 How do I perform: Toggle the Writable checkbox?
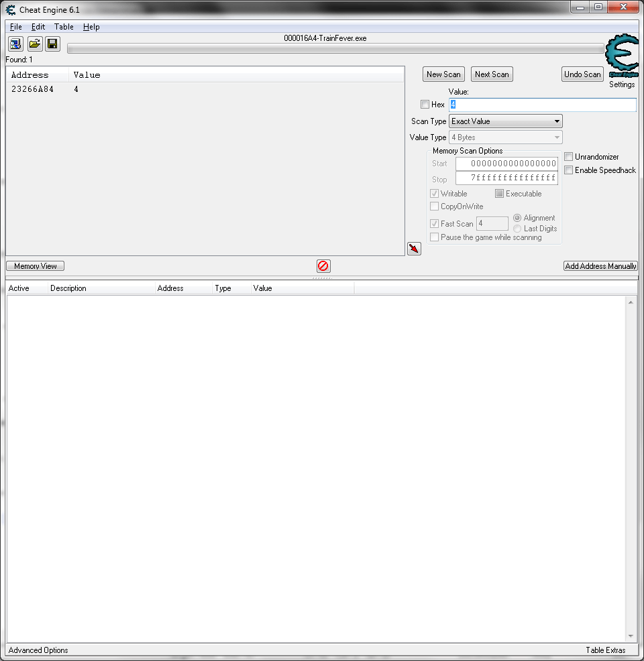[435, 194]
